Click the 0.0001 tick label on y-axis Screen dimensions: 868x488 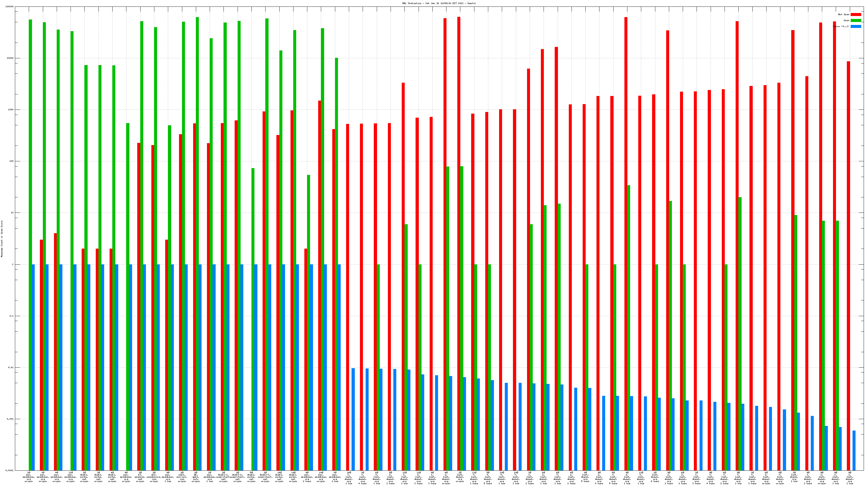tap(10, 470)
